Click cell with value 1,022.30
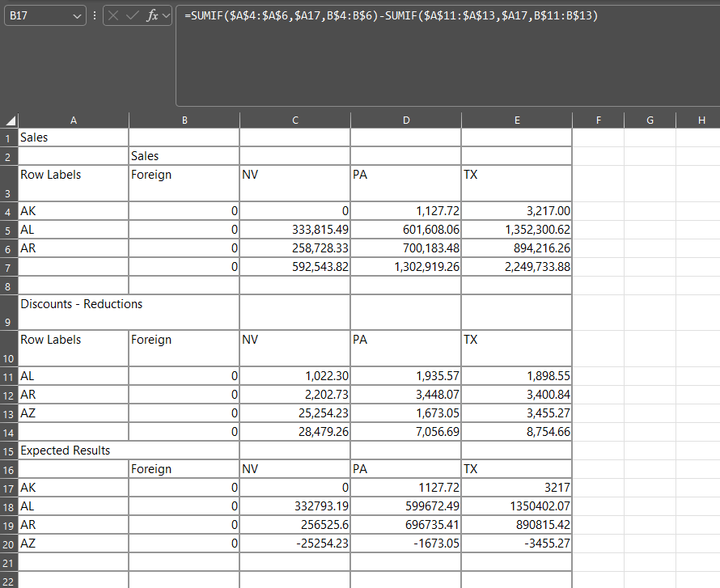 pyautogui.click(x=294, y=376)
